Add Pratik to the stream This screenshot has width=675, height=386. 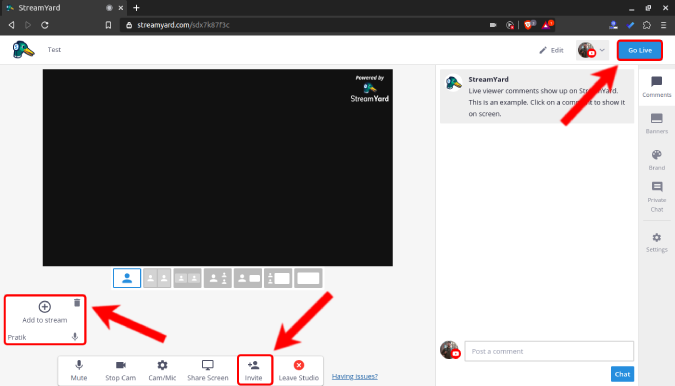tap(45, 312)
